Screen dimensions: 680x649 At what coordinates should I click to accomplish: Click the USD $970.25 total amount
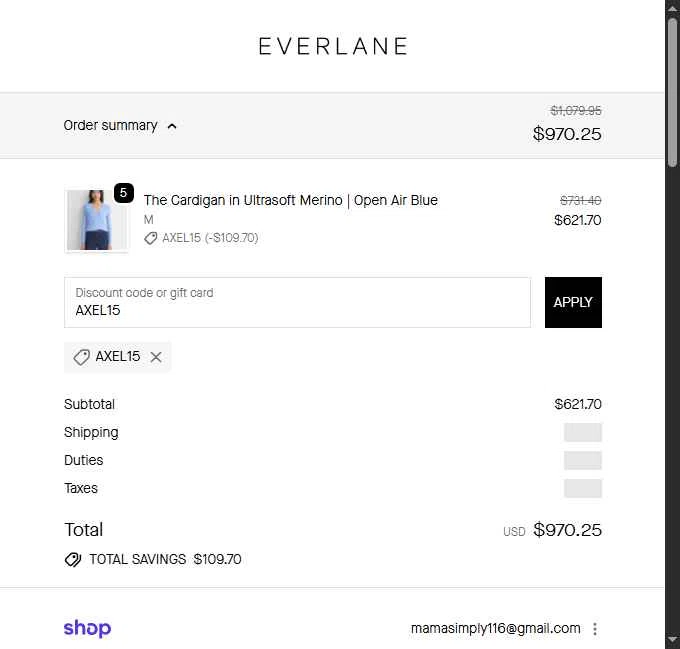point(552,530)
